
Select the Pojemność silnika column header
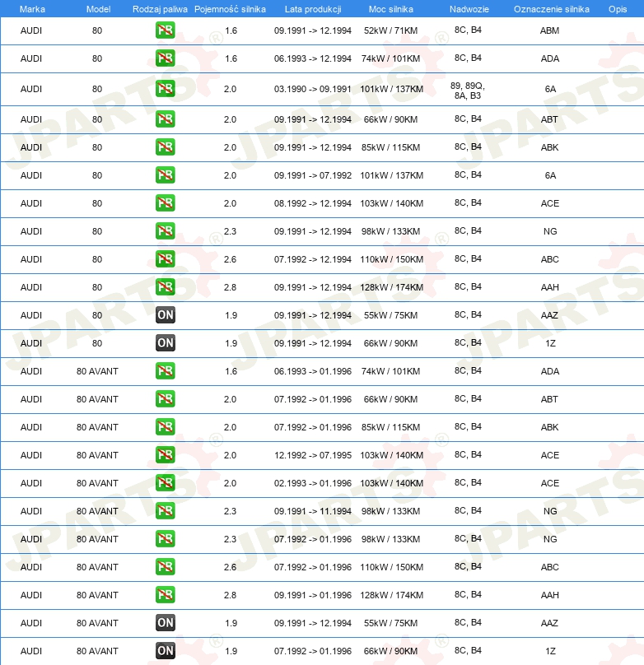(230, 9)
